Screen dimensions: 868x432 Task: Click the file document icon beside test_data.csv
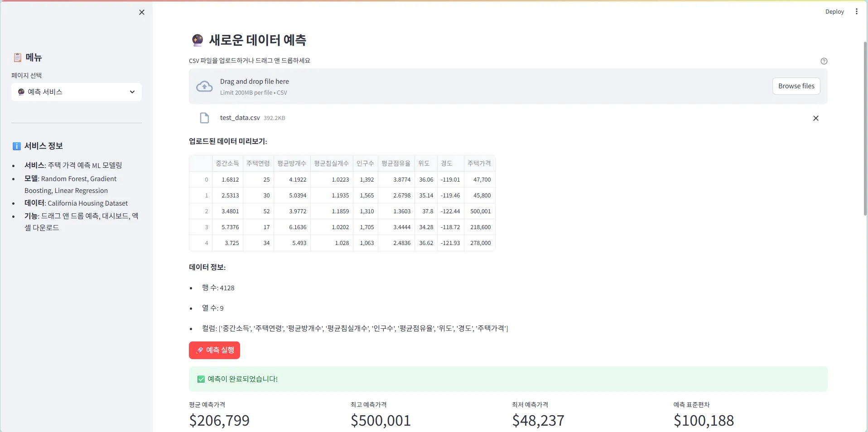[204, 118]
